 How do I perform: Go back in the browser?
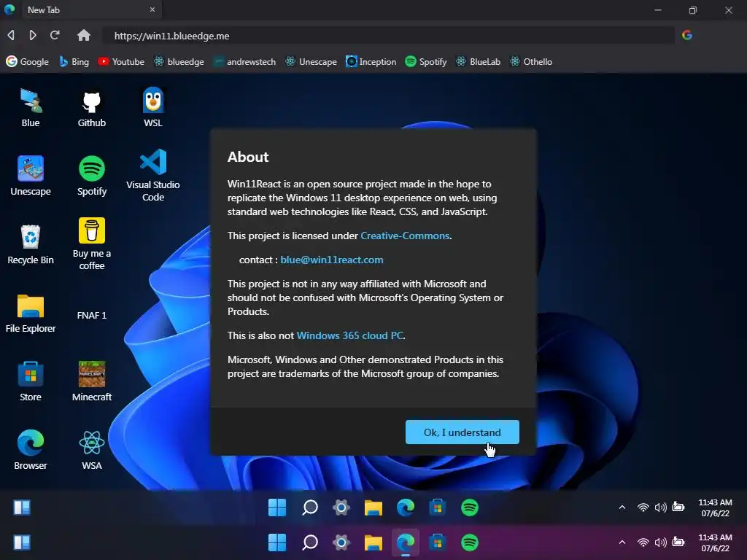pos(11,35)
